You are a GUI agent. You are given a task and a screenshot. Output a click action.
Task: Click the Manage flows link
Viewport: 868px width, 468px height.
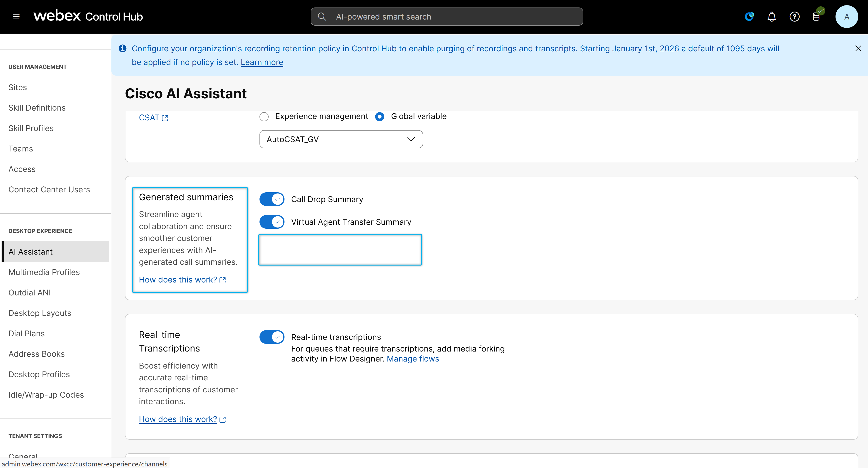(x=413, y=359)
